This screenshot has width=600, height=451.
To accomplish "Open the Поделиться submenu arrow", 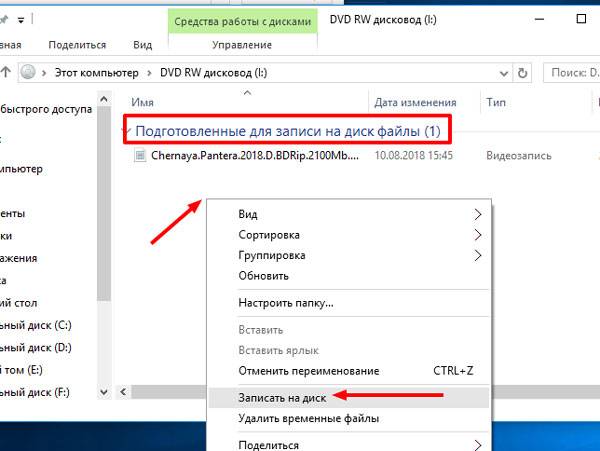I will pos(478,444).
